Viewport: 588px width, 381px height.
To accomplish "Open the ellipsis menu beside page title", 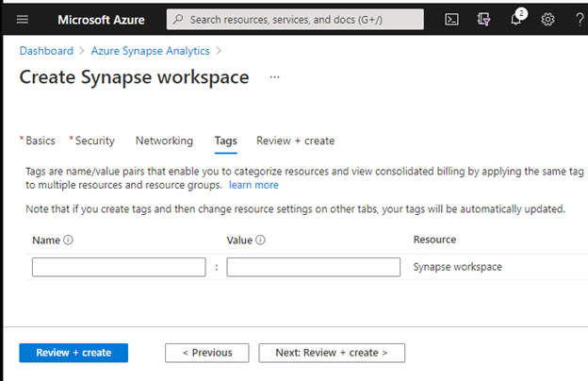I will [x=274, y=77].
